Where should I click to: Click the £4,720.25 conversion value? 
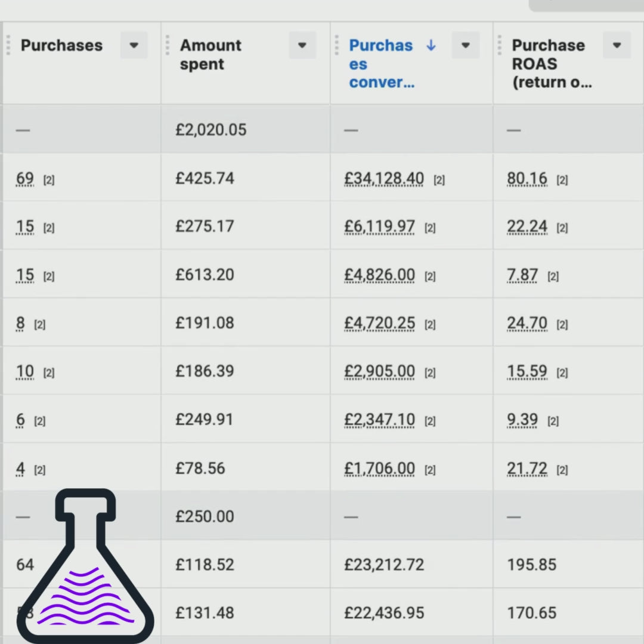pyautogui.click(x=379, y=323)
